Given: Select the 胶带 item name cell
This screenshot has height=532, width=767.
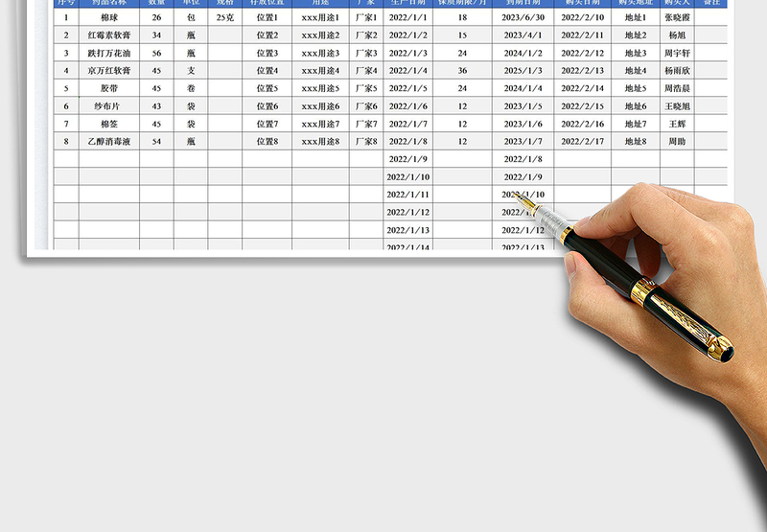Looking at the screenshot, I should pyautogui.click(x=109, y=88).
